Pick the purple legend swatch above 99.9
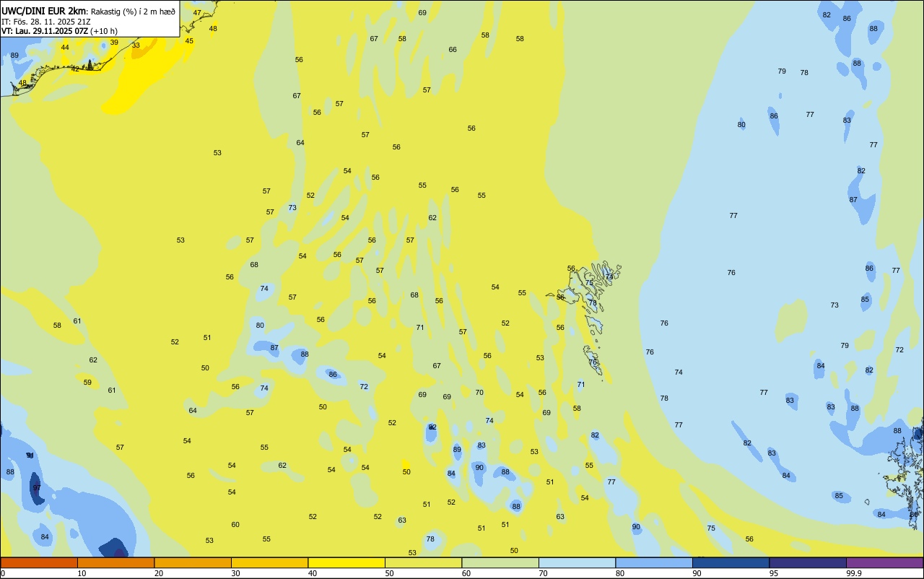The height and width of the screenshot is (579, 924). [885, 562]
